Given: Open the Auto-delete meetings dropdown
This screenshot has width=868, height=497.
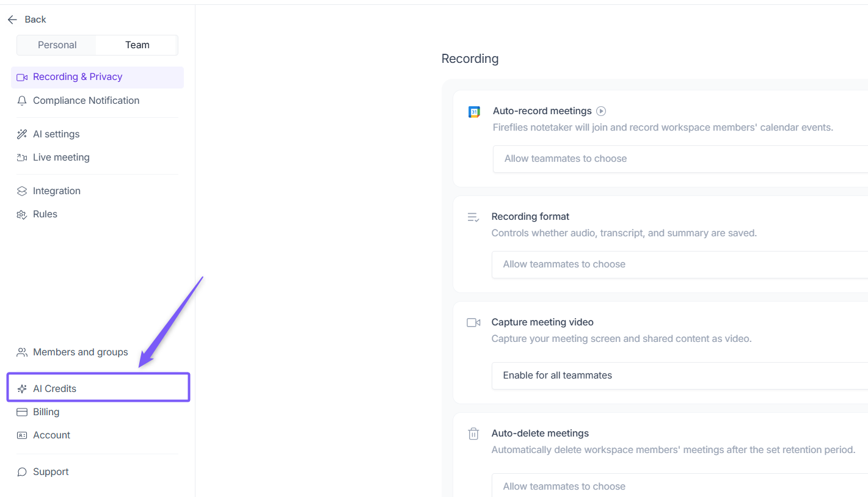Looking at the screenshot, I should coord(679,486).
